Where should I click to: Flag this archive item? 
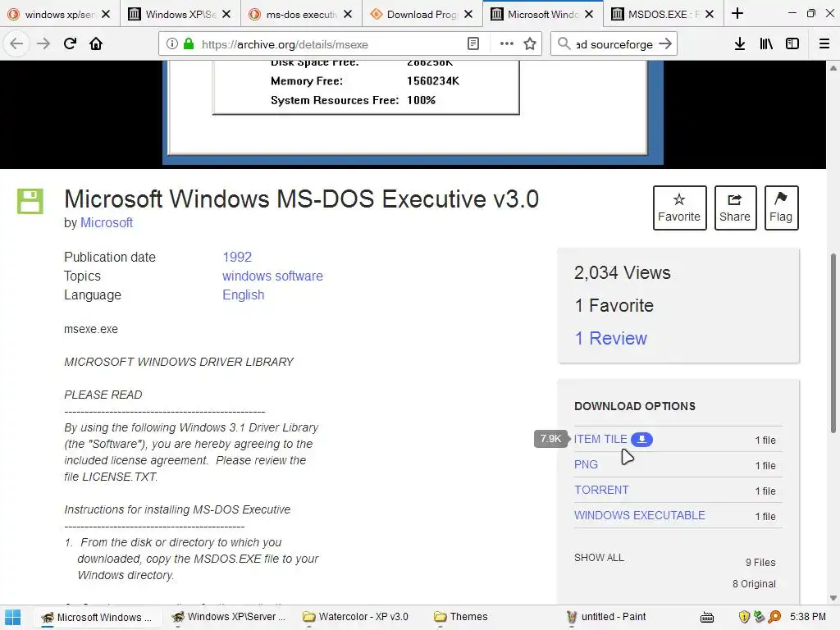781,208
